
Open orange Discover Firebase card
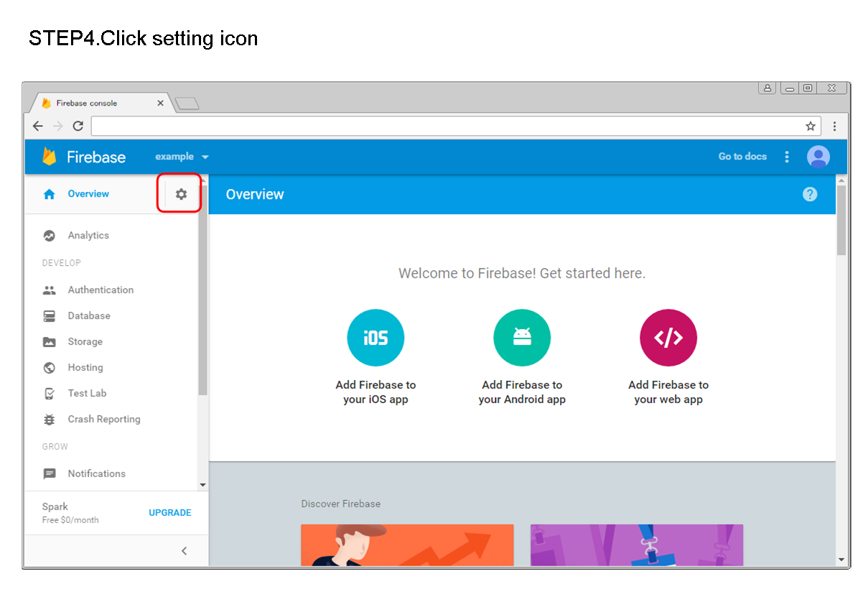click(407, 545)
